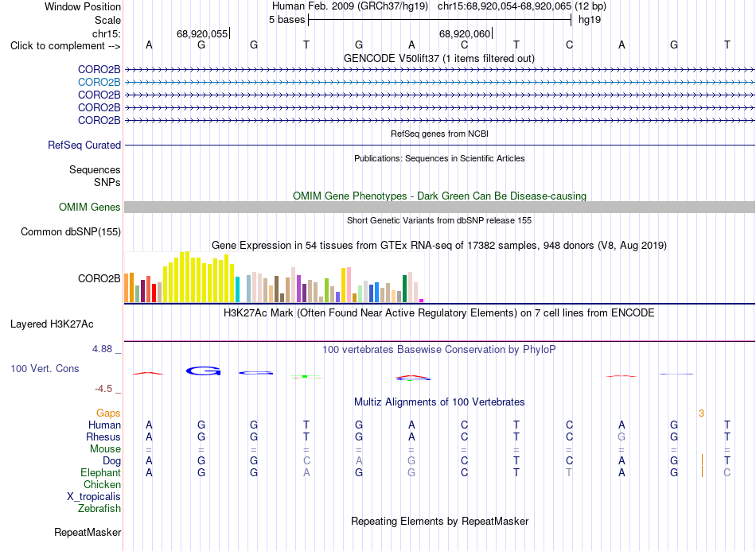
Task: Open the OMIM Genes track label
Action: click(x=90, y=207)
